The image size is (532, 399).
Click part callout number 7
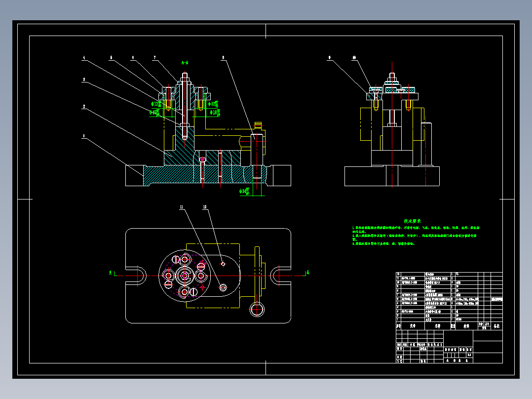coord(155,58)
